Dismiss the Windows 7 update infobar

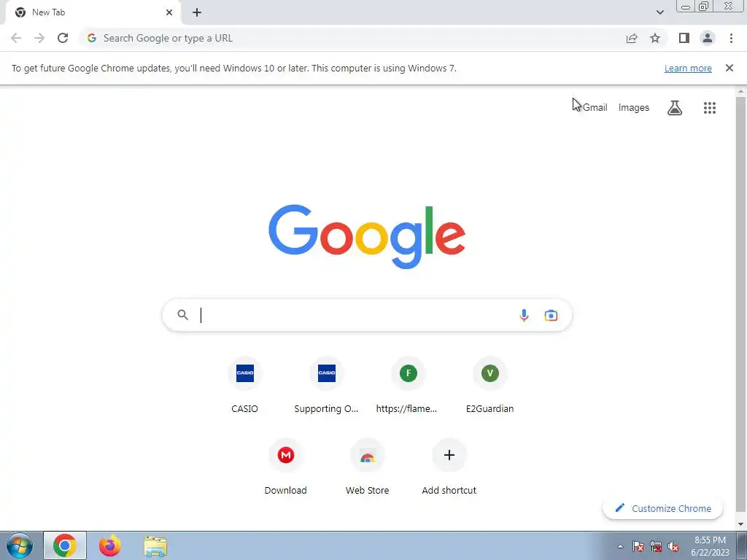click(x=729, y=68)
